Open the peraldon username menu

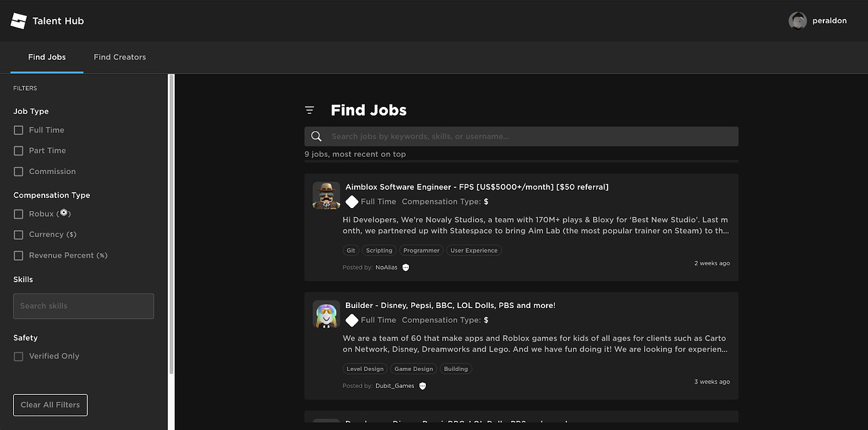pyautogui.click(x=829, y=21)
